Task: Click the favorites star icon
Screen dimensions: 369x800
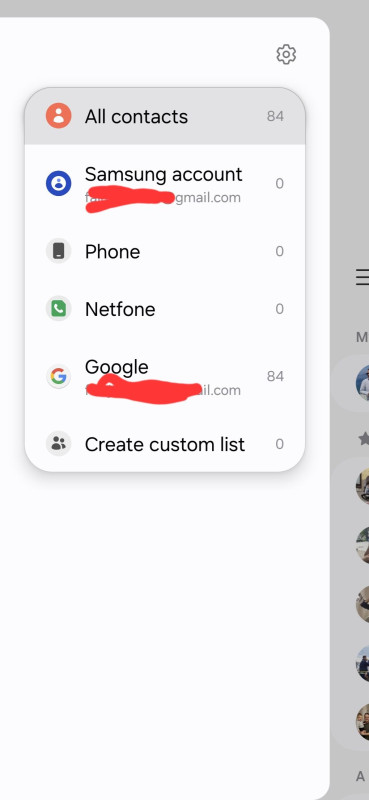Action: 363,438
